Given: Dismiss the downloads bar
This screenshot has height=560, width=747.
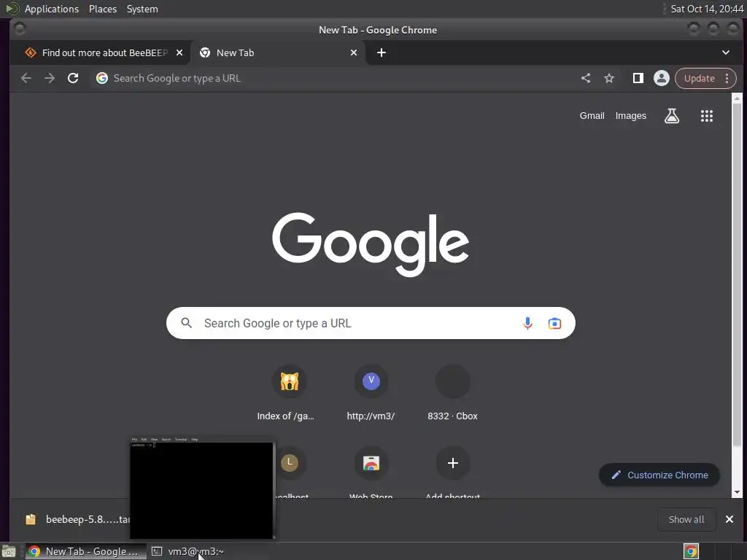Looking at the screenshot, I should pyautogui.click(x=729, y=519).
